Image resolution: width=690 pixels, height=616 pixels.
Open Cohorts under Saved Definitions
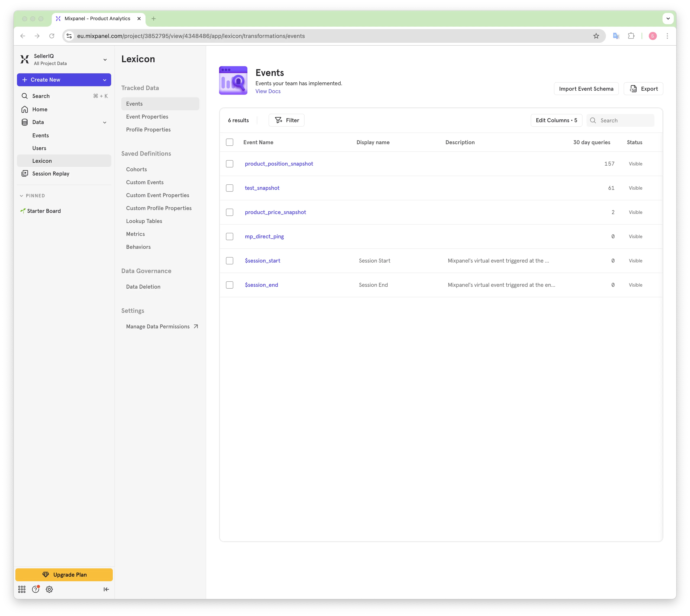click(x=136, y=169)
